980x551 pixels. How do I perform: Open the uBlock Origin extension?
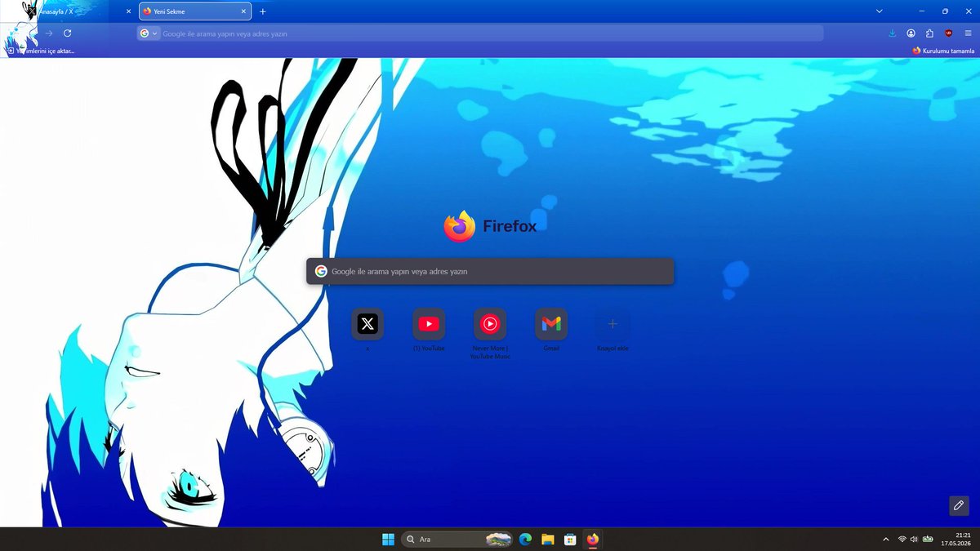[x=948, y=33]
